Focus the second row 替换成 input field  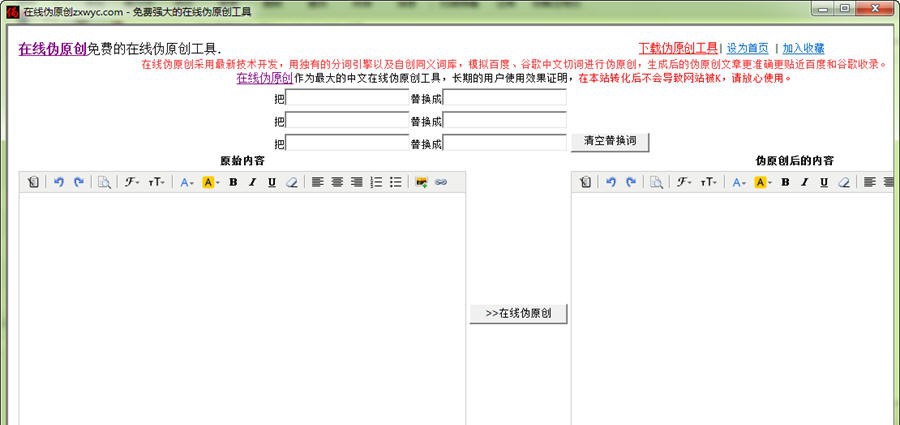[x=505, y=120]
